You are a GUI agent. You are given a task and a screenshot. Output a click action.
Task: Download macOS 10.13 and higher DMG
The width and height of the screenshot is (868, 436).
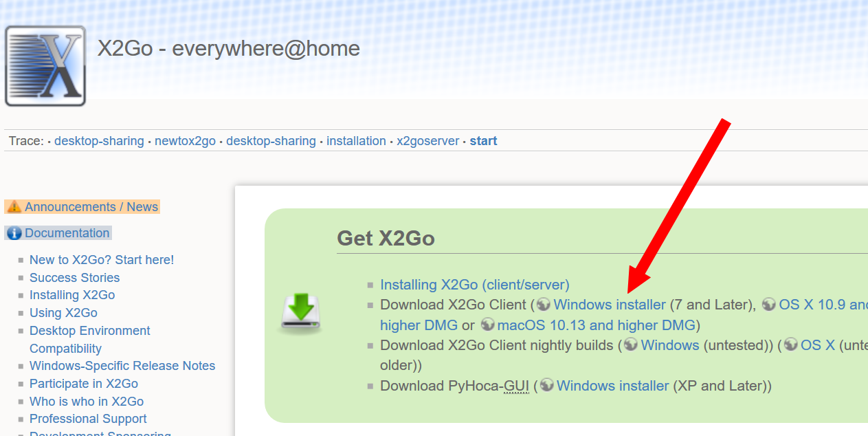pos(597,325)
